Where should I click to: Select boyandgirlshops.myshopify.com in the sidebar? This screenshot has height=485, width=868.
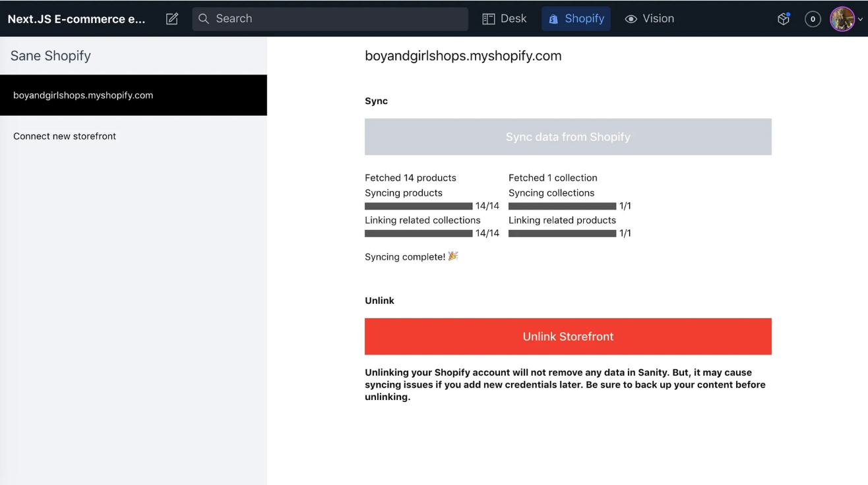tap(133, 95)
